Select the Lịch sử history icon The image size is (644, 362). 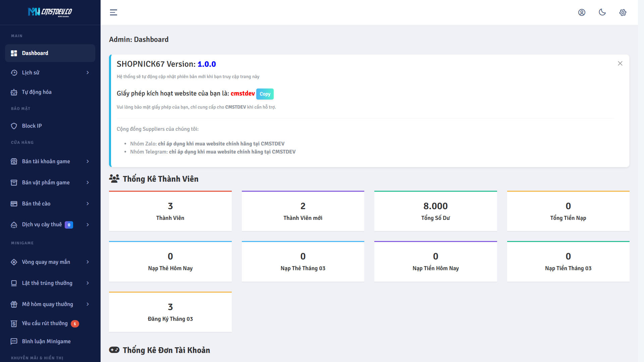tap(14, 72)
